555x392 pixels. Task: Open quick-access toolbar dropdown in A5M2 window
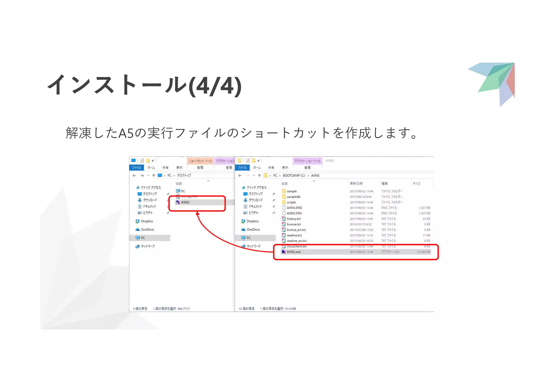[x=259, y=161]
